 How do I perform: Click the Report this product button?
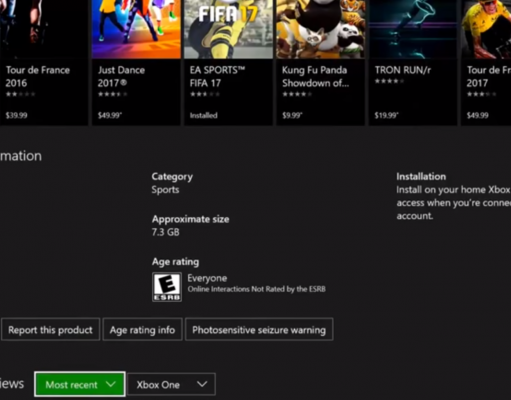(50, 330)
